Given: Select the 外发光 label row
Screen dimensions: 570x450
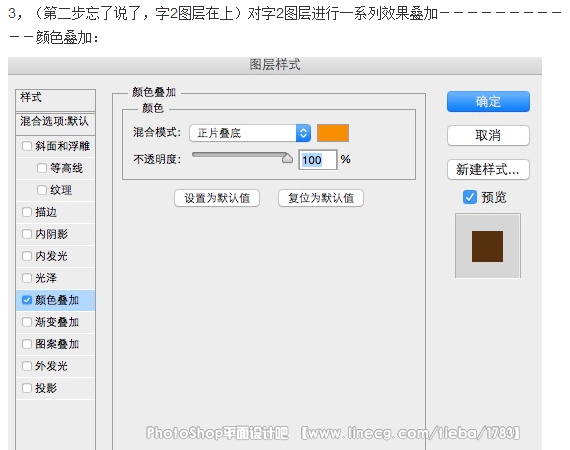Looking at the screenshot, I should point(56,366).
